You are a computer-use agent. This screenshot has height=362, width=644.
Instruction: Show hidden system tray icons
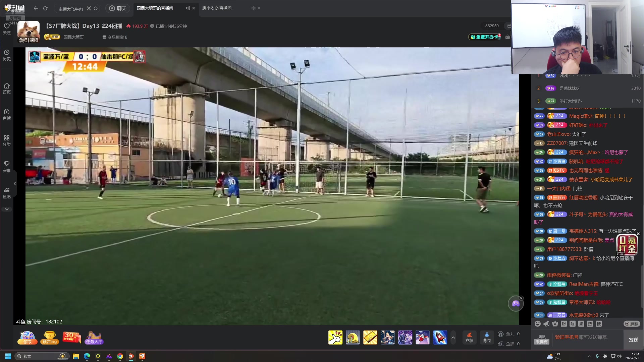click(x=589, y=356)
